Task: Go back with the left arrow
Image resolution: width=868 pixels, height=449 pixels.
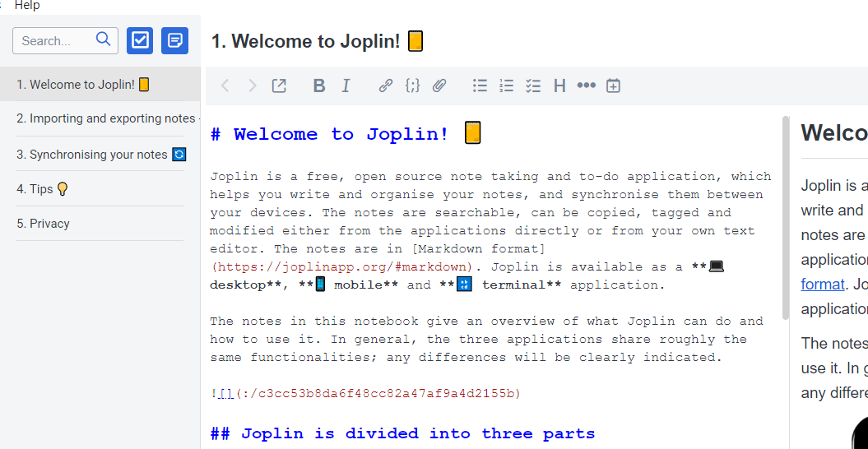Action: coord(225,86)
